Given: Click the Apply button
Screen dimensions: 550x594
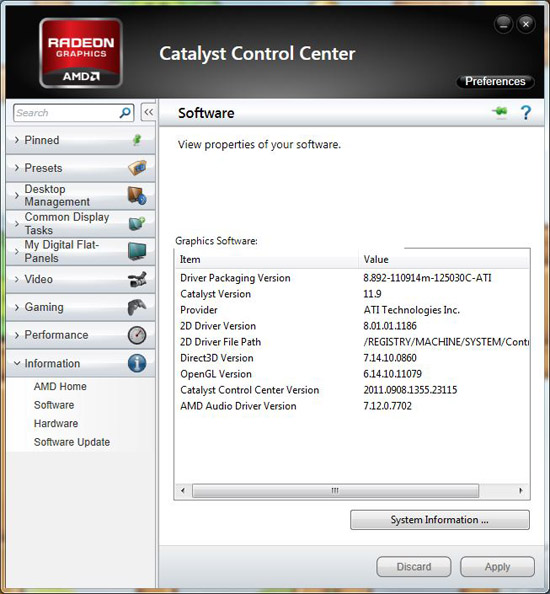Looking at the screenshot, I should 497,567.
